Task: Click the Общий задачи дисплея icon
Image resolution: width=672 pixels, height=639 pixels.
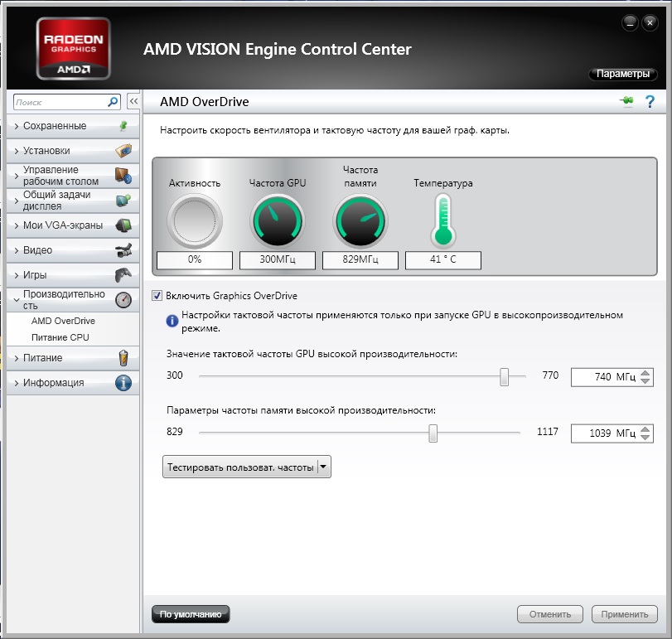Action: 123,200
